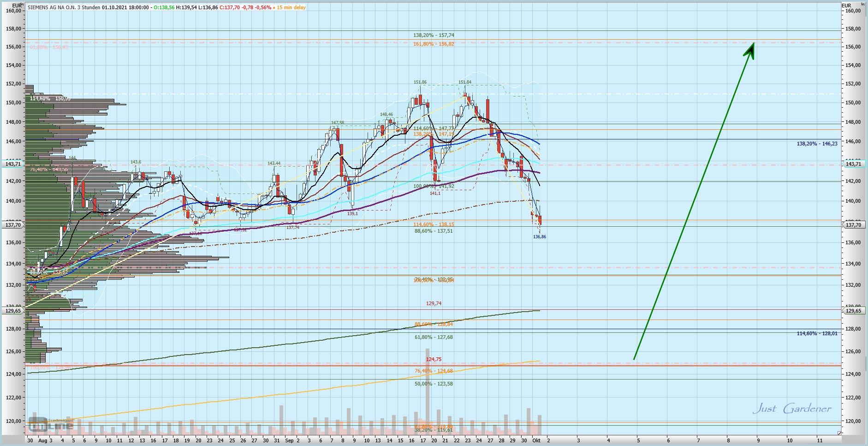This screenshot has width=868, height=446.
Task: Click the title text "SIEMENS AG NA O.N."
Action: coord(51,7)
